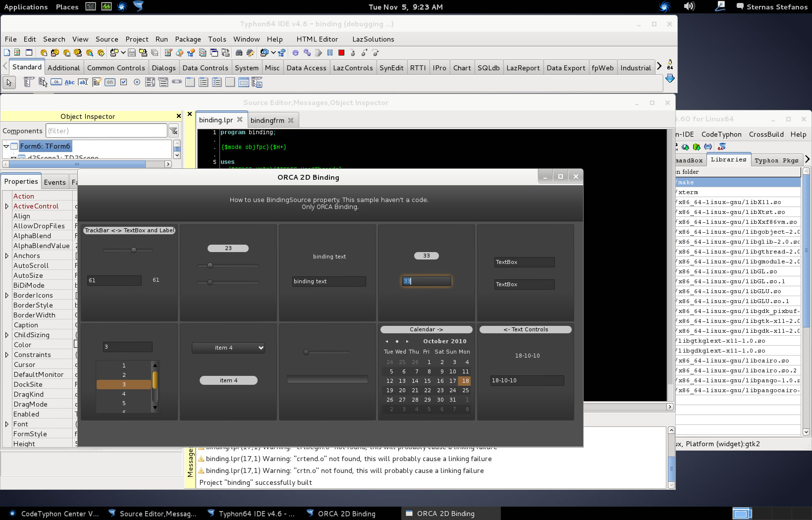Click the '<- Text Controls' header button
This screenshot has height=520, width=812.
tap(525, 329)
